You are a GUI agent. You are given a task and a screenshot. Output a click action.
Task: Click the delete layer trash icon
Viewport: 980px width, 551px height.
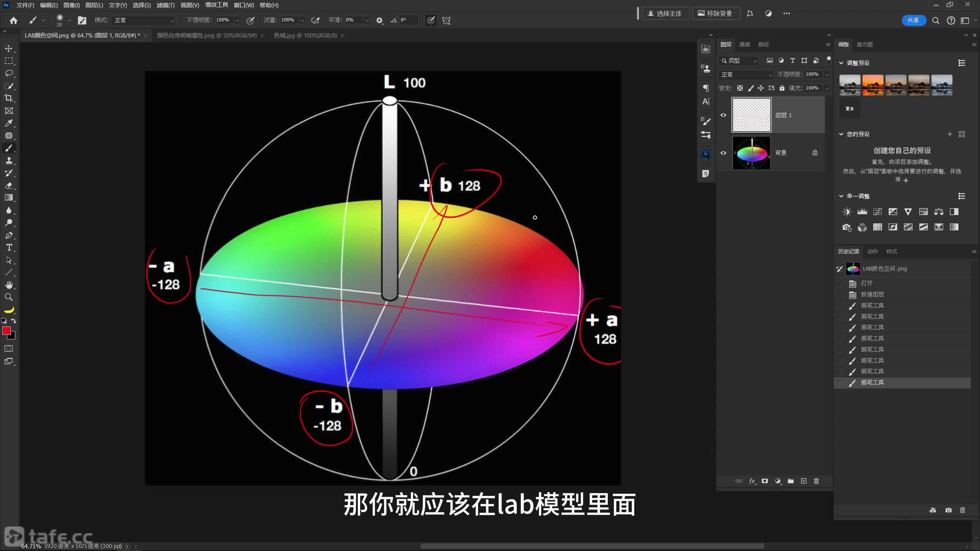click(x=816, y=481)
